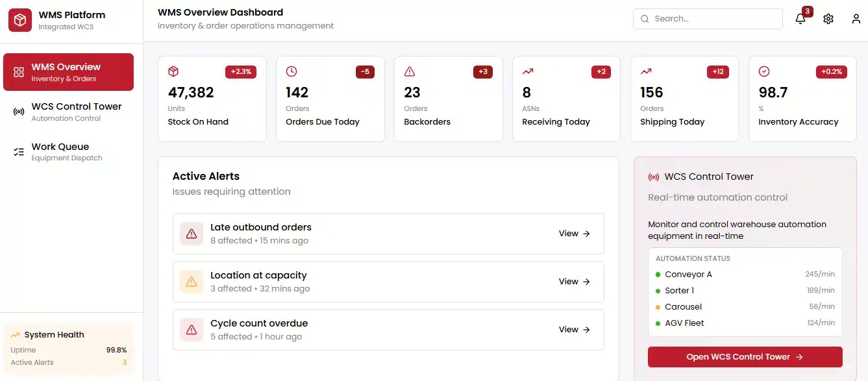
Task: Click the Stock On Hand cube icon
Action: click(x=173, y=71)
